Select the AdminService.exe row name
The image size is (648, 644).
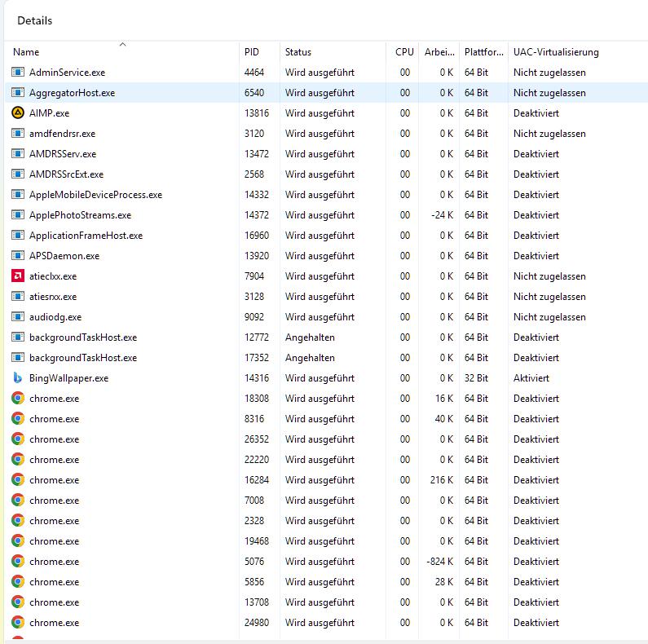(67, 73)
